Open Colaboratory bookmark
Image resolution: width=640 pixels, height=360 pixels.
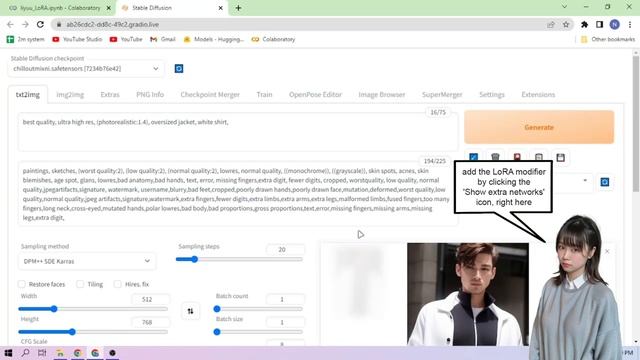pos(273,39)
